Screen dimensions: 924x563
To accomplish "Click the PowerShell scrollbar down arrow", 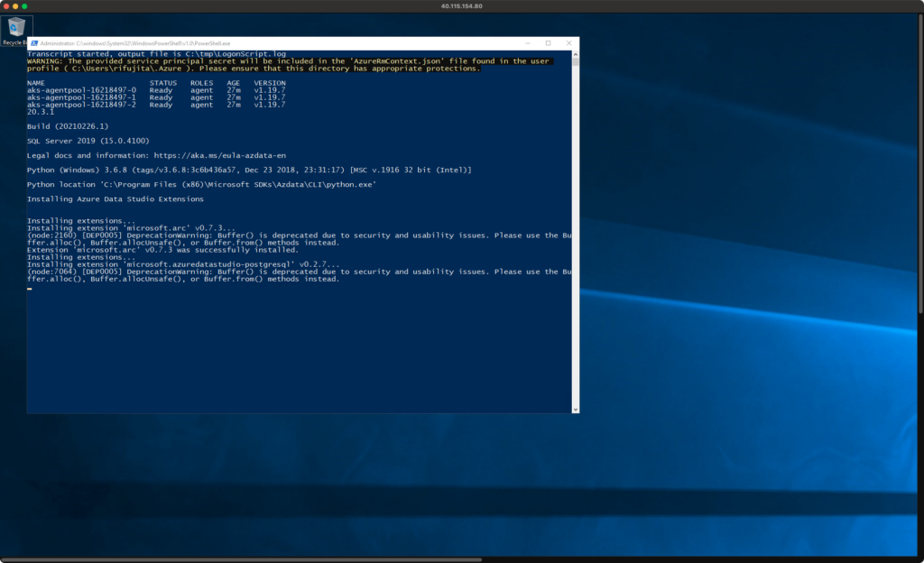I will pos(575,410).
